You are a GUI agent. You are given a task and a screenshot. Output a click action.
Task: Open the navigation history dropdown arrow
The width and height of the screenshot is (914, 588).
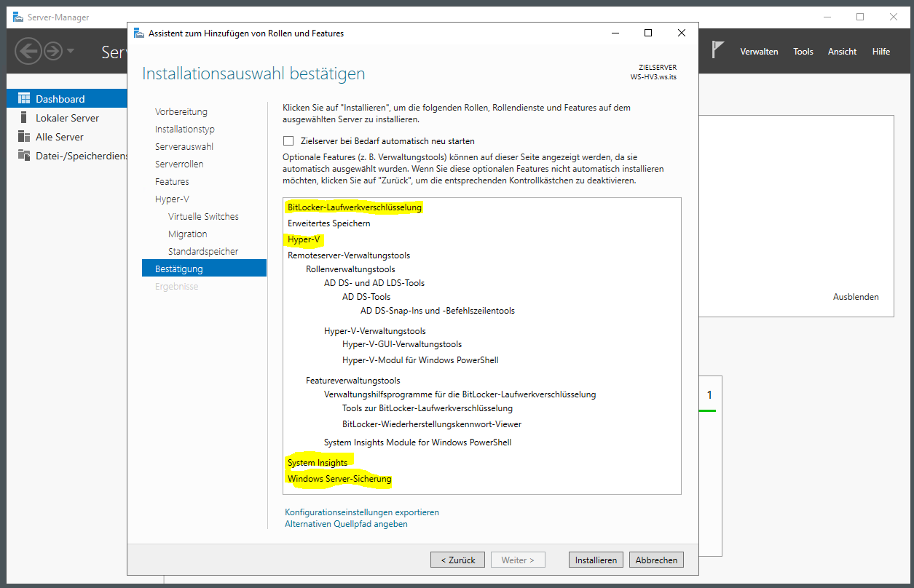(70, 51)
